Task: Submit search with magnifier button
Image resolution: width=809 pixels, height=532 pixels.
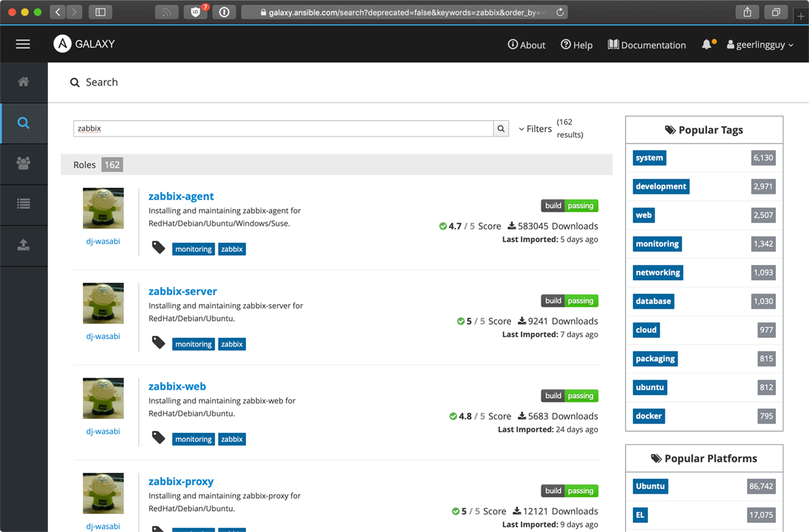Action: [501, 128]
